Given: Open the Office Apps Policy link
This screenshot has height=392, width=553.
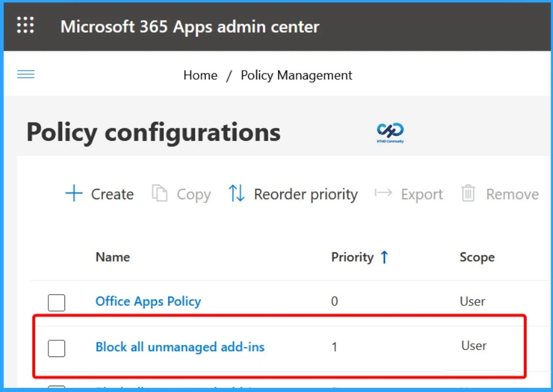Looking at the screenshot, I should 148,302.
